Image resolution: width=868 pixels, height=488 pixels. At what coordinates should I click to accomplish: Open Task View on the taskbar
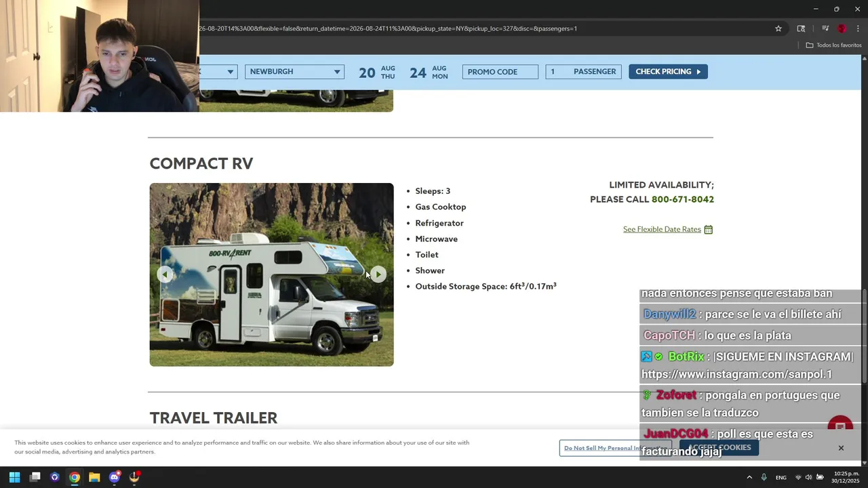tap(35, 477)
